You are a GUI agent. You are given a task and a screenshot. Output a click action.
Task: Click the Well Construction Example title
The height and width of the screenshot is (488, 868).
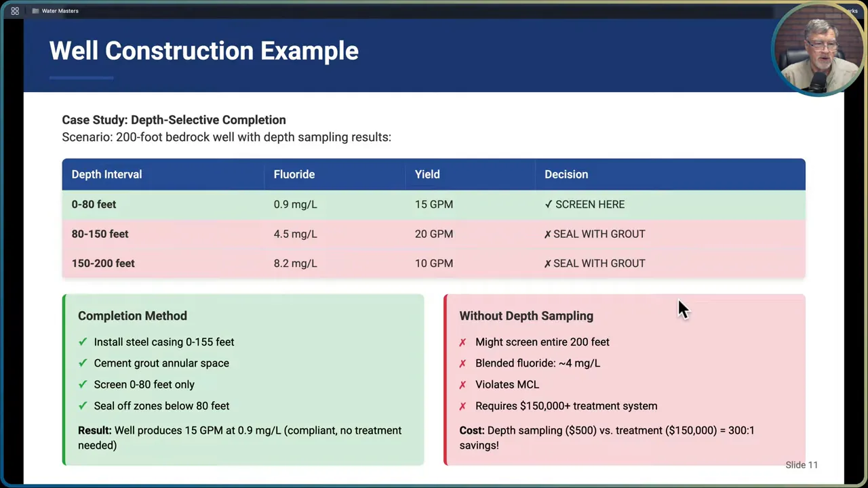pyautogui.click(x=203, y=51)
